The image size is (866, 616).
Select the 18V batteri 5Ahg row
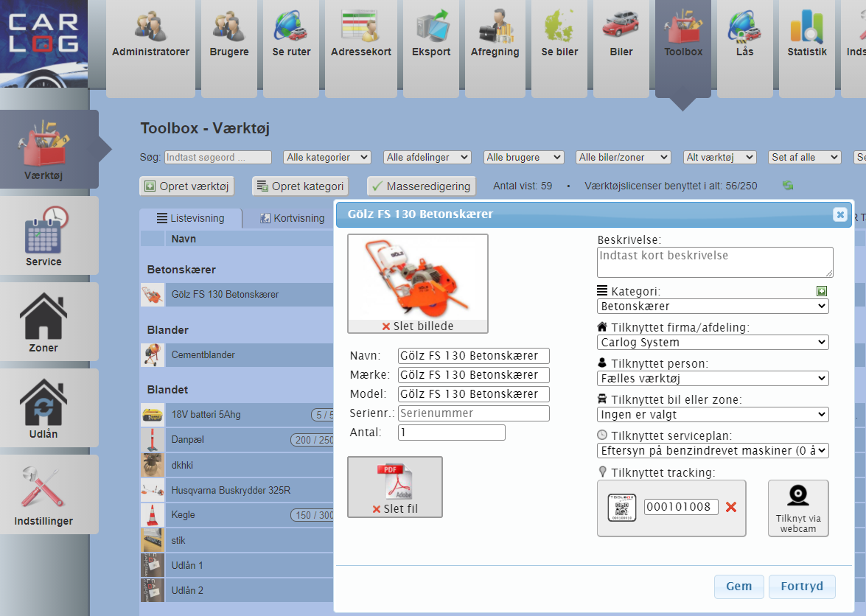[237, 415]
